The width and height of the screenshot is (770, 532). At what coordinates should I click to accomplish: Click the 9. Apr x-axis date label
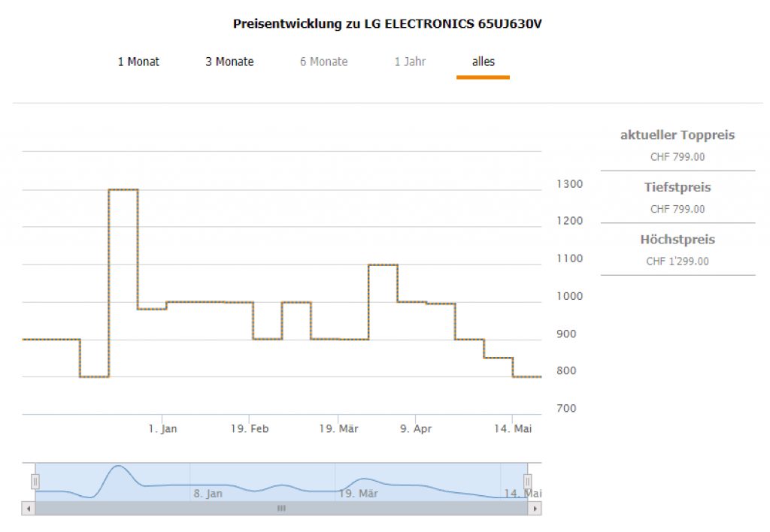416,429
